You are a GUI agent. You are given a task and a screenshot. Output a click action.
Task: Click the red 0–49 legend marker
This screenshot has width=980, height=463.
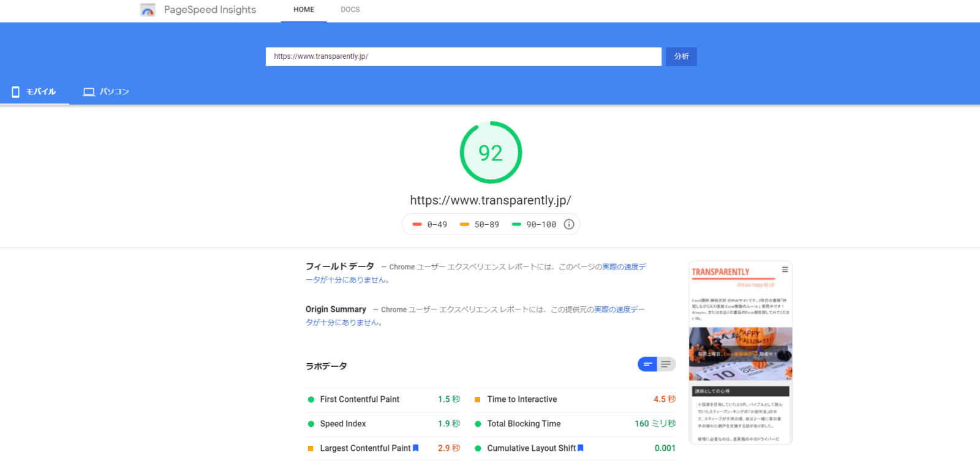click(417, 225)
